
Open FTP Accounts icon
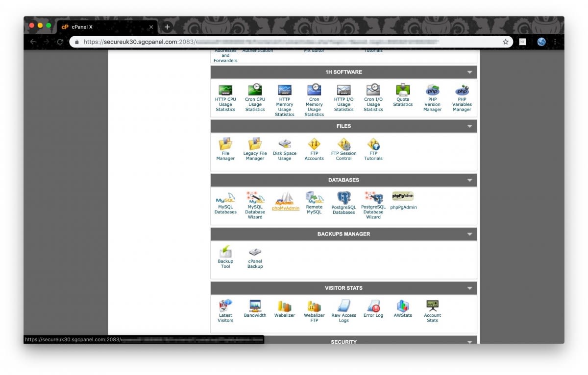click(x=314, y=144)
